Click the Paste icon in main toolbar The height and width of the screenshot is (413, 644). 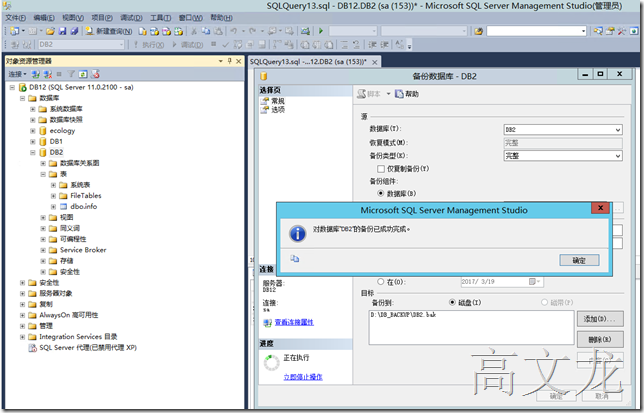tap(218, 31)
